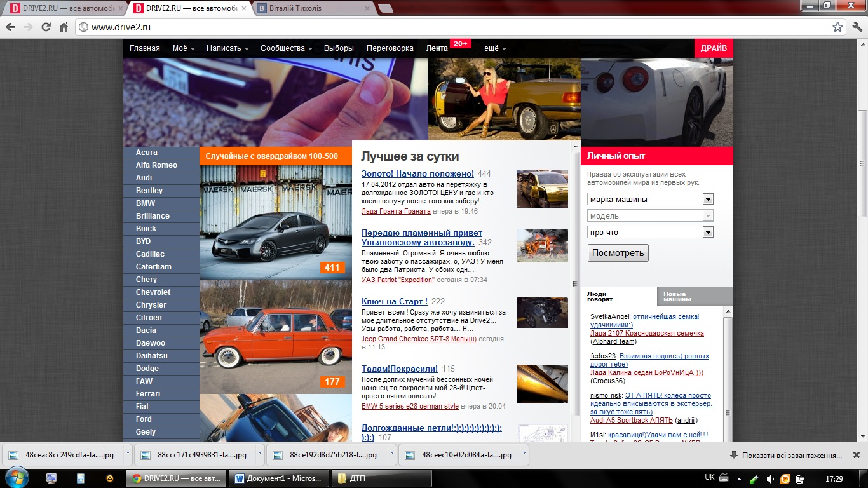Open the Переговорка menu item

(390, 48)
